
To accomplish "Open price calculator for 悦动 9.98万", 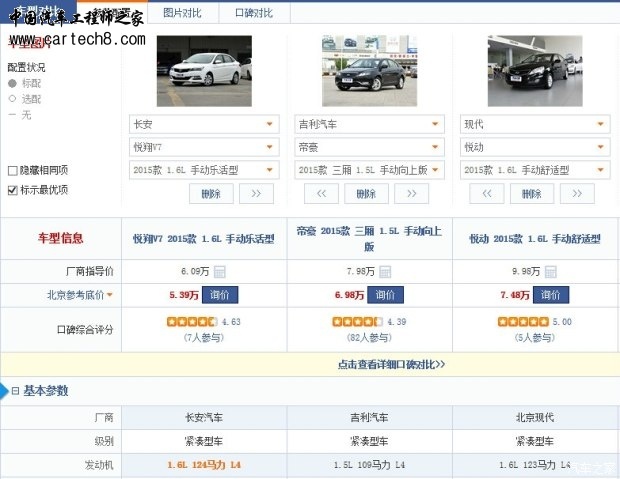I will coord(550,272).
